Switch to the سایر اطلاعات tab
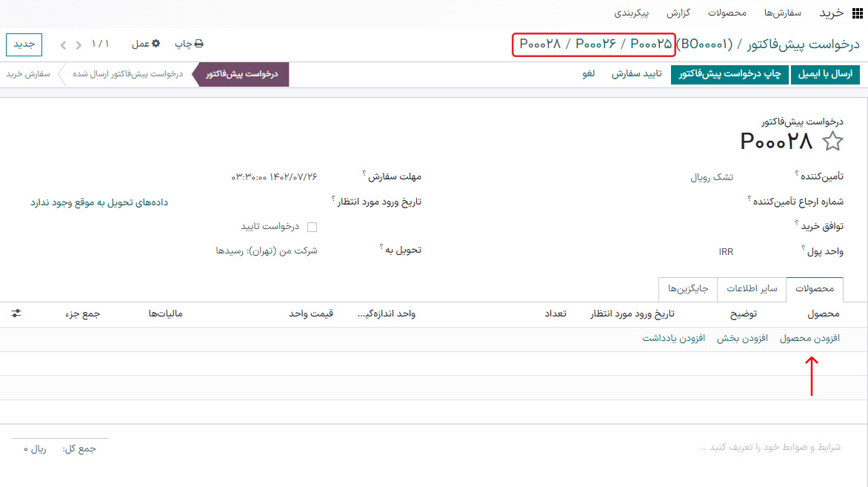The width and height of the screenshot is (868, 487). coord(752,289)
